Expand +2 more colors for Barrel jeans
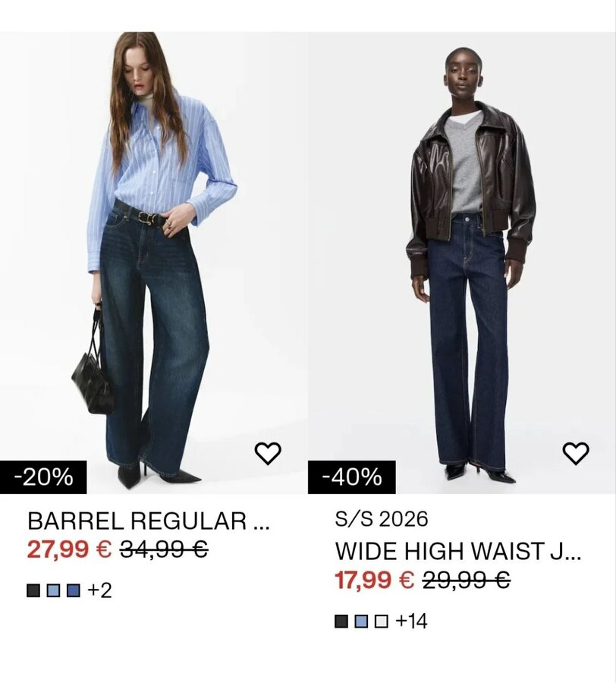Screen dimensions: 616x683 tap(99, 590)
